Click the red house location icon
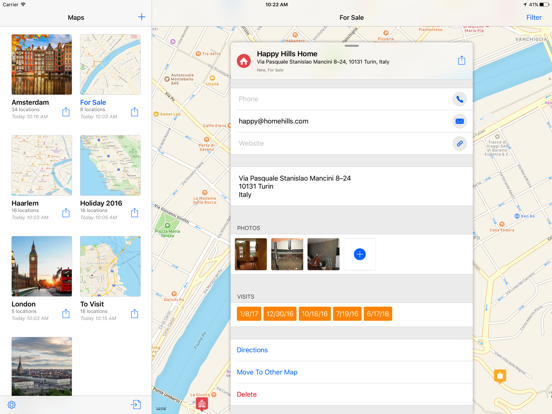This screenshot has width=552, height=414. (x=244, y=61)
